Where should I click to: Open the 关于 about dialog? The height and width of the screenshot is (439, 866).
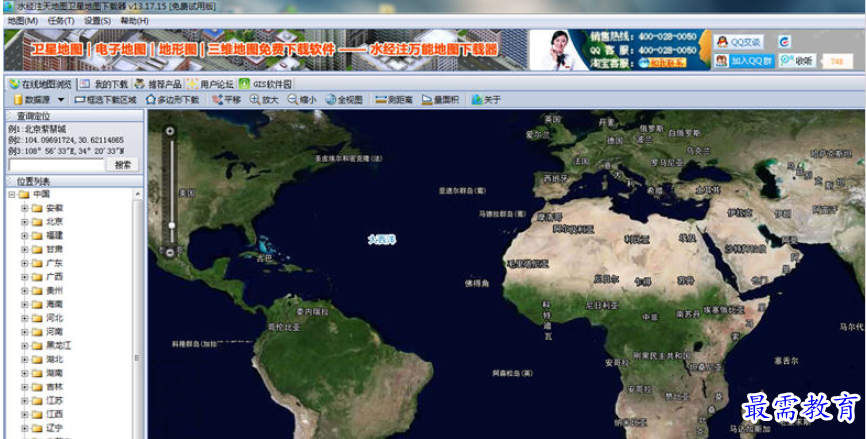pos(486,100)
